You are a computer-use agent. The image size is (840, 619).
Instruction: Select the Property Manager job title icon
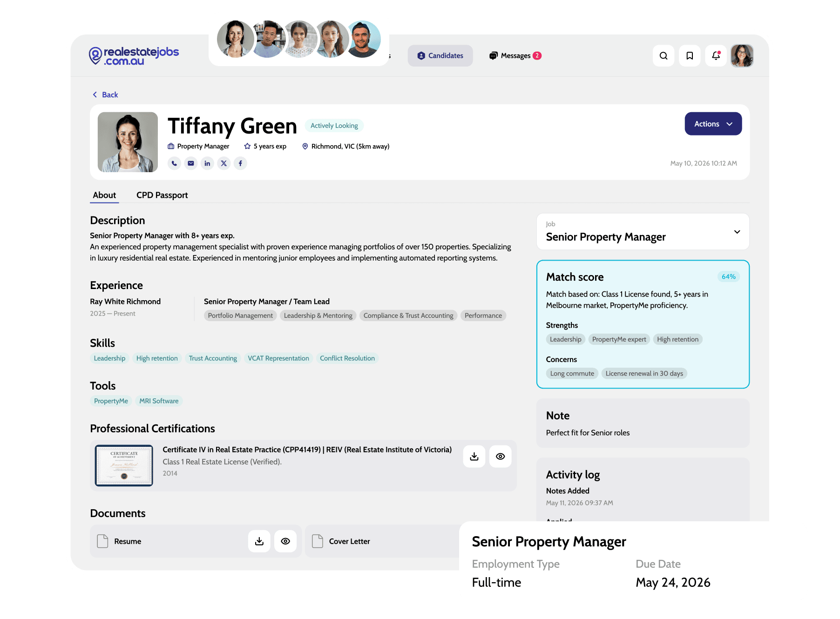(x=171, y=146)
